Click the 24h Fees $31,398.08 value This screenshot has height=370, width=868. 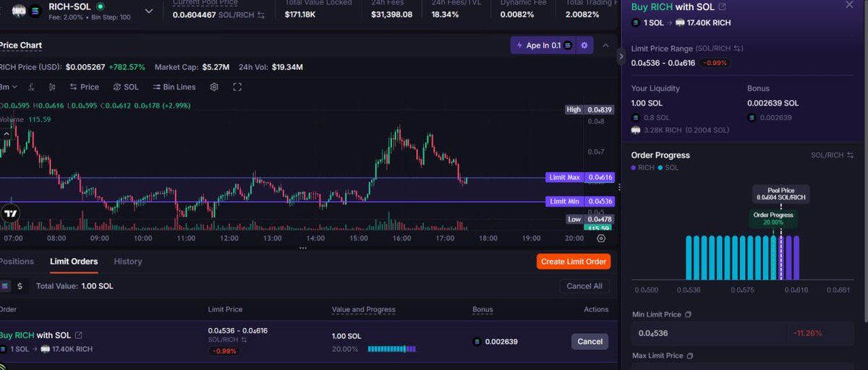[392, 14]
